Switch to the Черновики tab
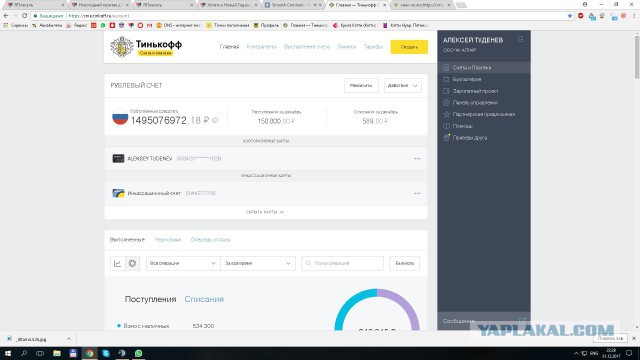Screen dimensions: 640x360 tap(168, 240)
